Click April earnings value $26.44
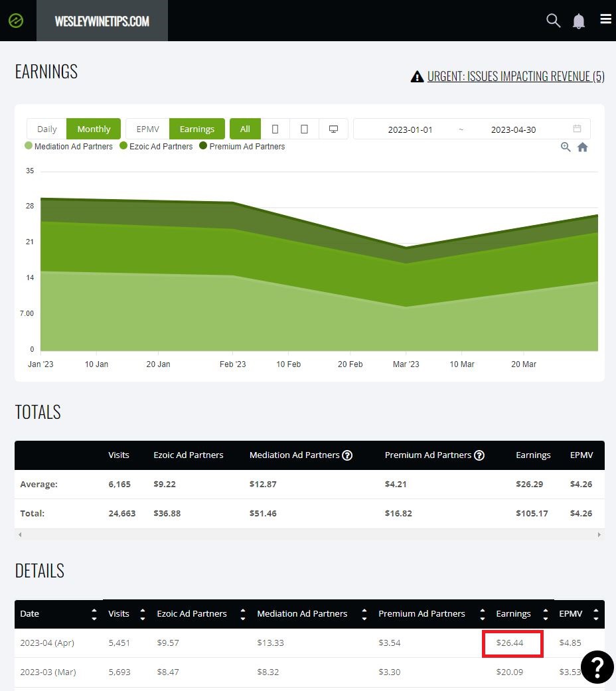 click(x=510, y=643)
